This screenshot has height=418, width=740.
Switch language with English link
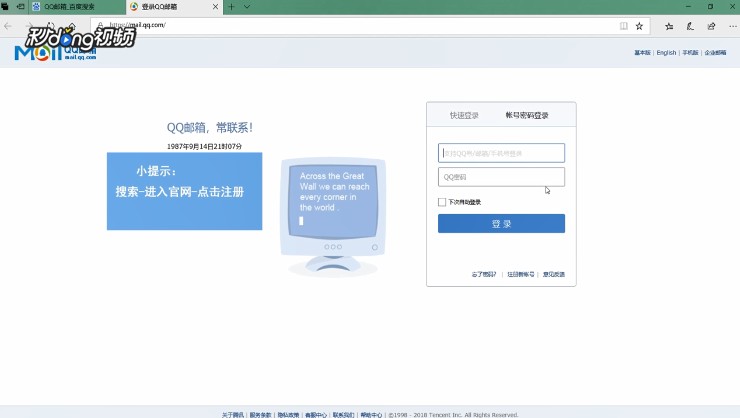tap(666, 52)
